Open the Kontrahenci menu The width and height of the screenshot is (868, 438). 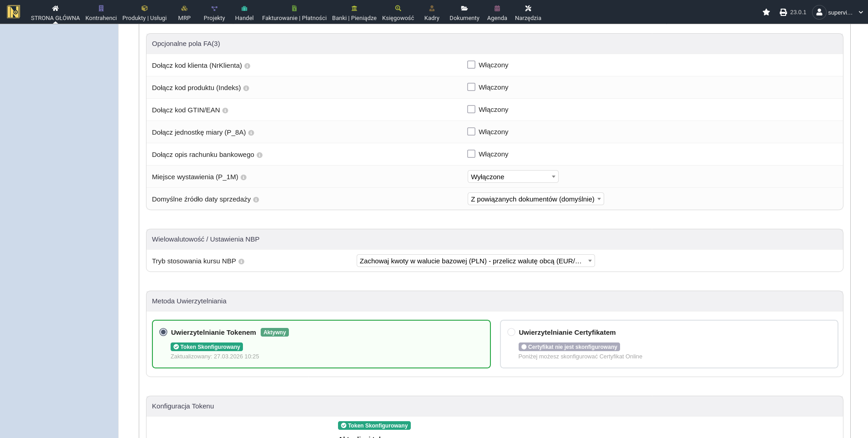click(x=101, y=13)
